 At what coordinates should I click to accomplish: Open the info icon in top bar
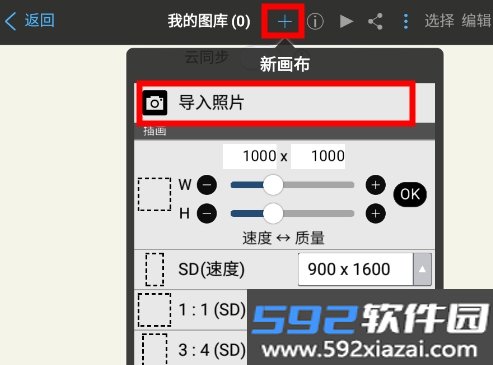click(315, 22)
